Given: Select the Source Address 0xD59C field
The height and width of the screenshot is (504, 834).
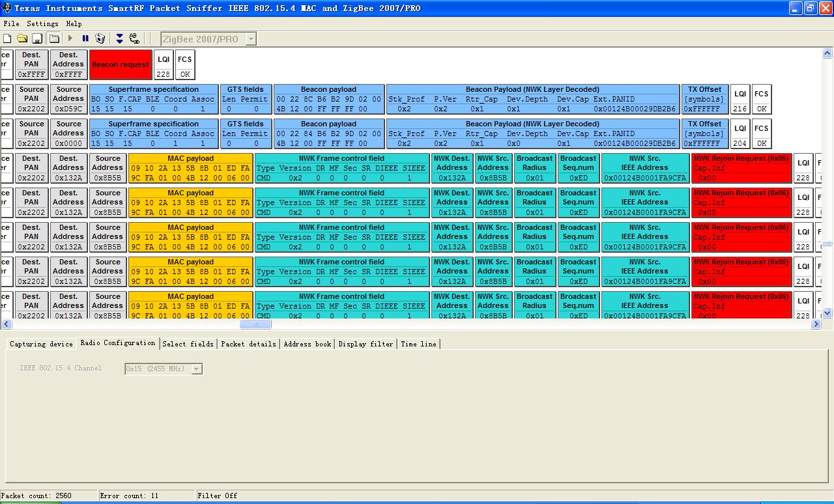Looking at the screenshot, I should pos(68,99).
